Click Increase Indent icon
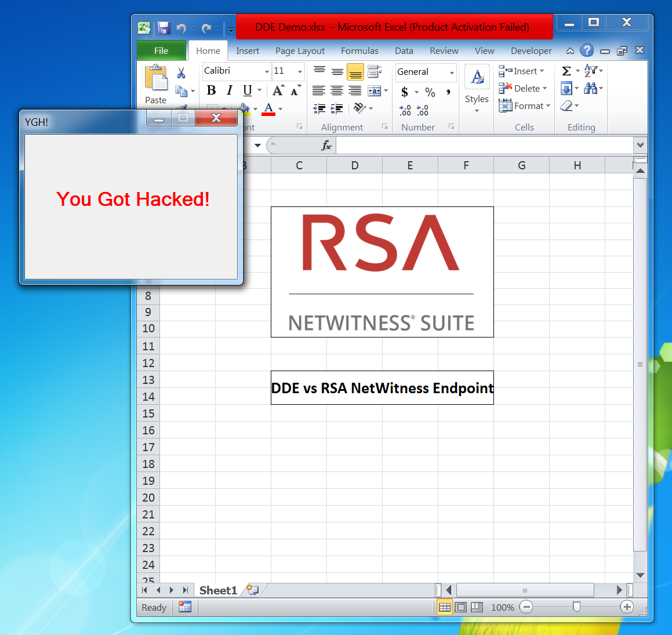 337,109
